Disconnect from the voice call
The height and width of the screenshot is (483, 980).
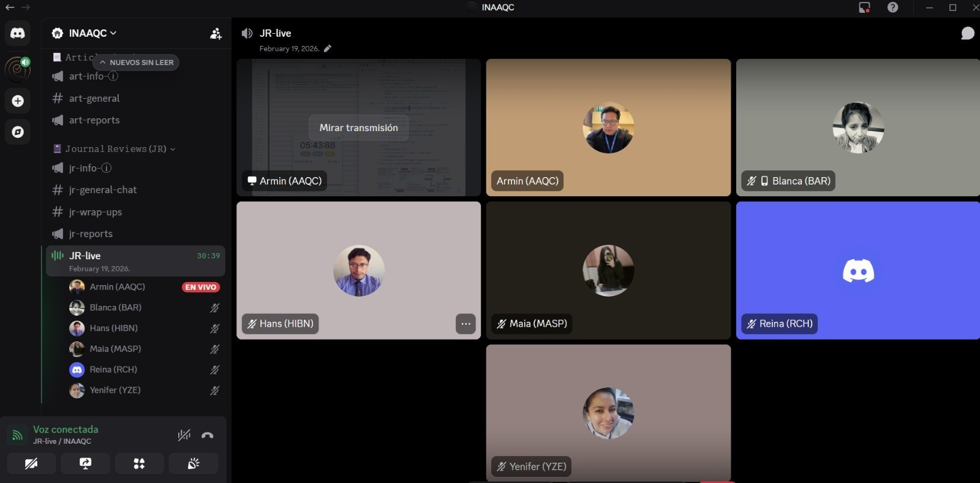[x=208, y=435]
